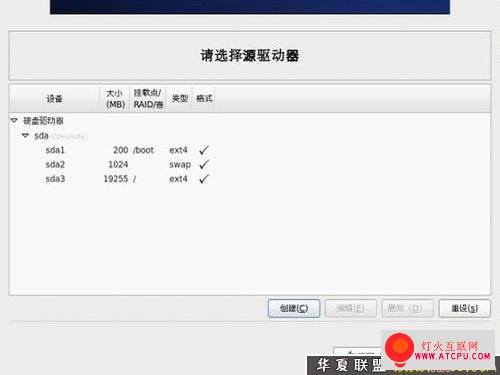Click the /boot mount point cell

(143, 150)
